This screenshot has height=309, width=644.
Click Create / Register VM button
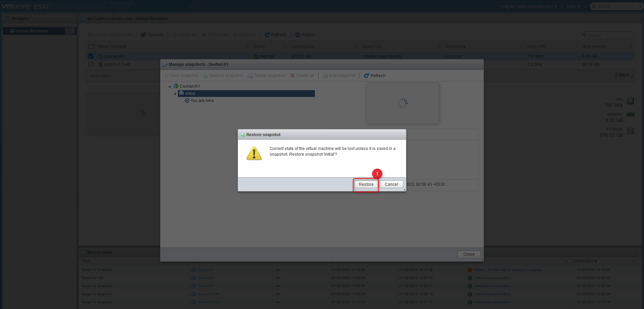point(110,35)
